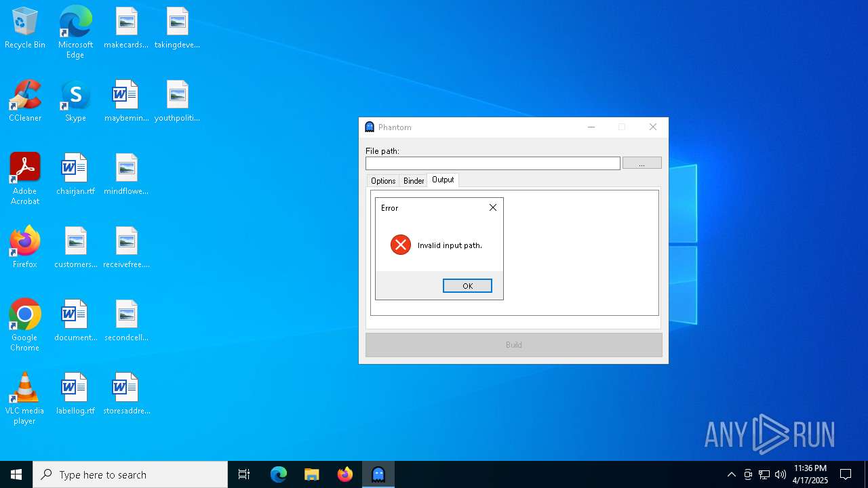Click the browse (...) file path button

642,163
